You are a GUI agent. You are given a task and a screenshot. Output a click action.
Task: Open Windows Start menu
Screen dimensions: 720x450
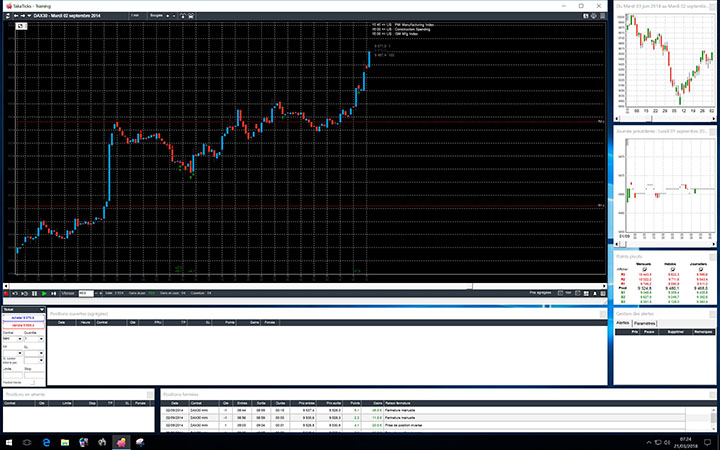(9, 442)
